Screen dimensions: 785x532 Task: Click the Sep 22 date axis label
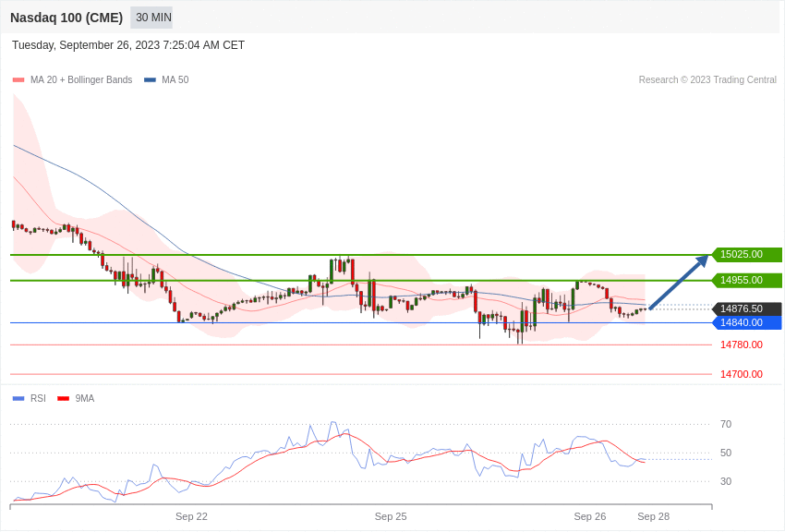pos(191,516)
